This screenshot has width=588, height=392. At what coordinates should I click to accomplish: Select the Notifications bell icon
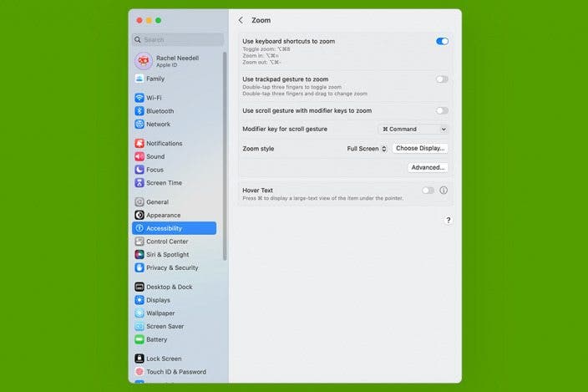click(139, 144)
